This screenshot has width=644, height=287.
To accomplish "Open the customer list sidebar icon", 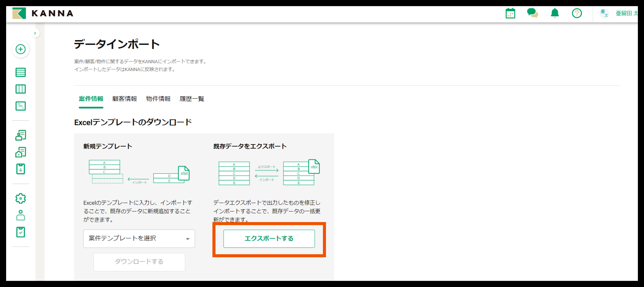I will [21, 135].
